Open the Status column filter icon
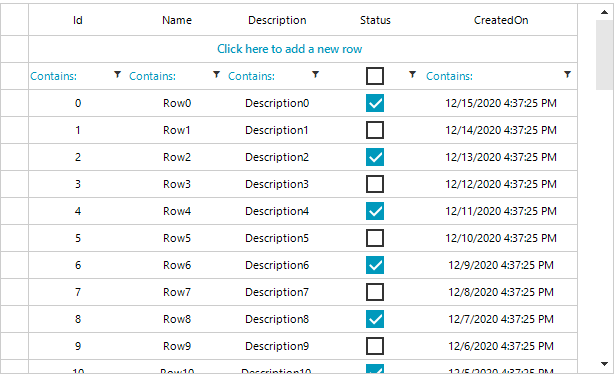Screen dimensions: 615x376 tap(412, 74)
